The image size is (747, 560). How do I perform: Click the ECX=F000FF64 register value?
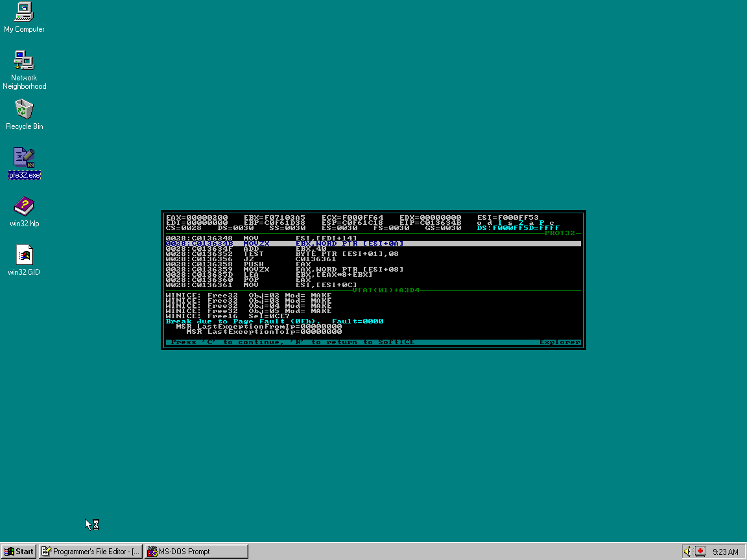pos(352,218)
